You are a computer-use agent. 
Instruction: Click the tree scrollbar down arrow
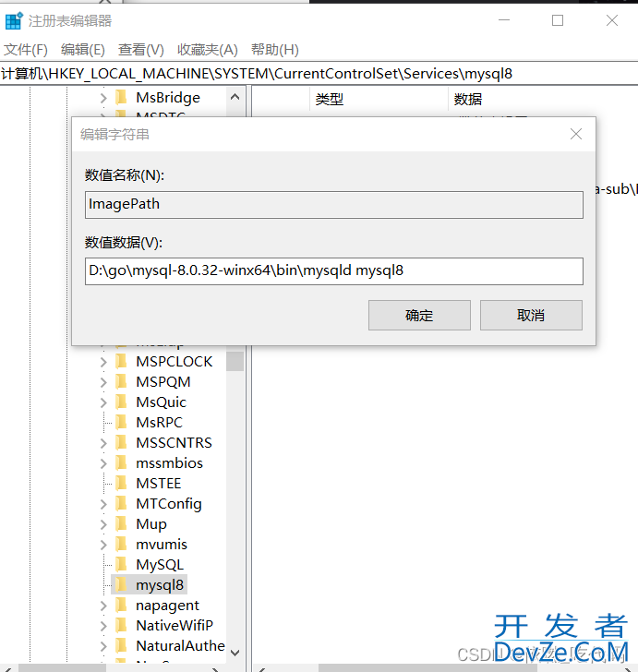(x=235, y=653)
